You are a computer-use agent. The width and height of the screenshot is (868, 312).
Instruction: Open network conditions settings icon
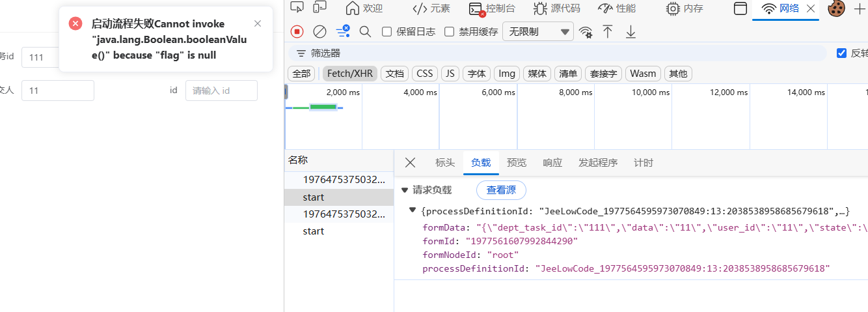pyautogui.click(x=586, y=32)
